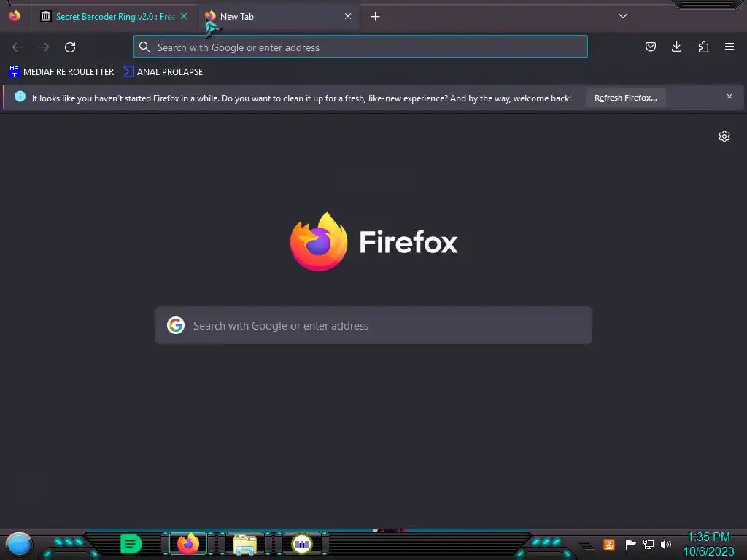Click the Firefox icon at window top-left
Image resolution: width=747 pixels, height=560 pixels.
pos(15,16)
